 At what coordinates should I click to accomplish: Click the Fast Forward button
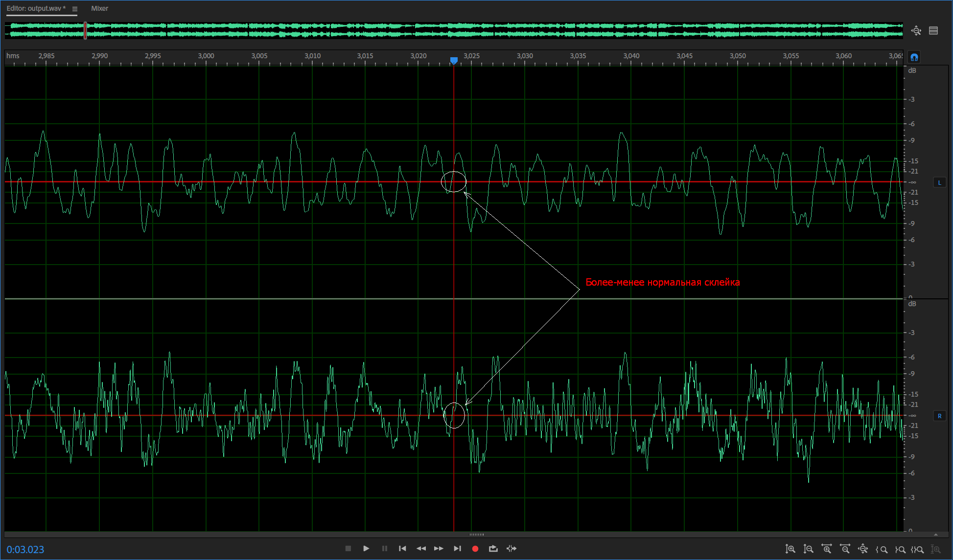coord(439,548)
